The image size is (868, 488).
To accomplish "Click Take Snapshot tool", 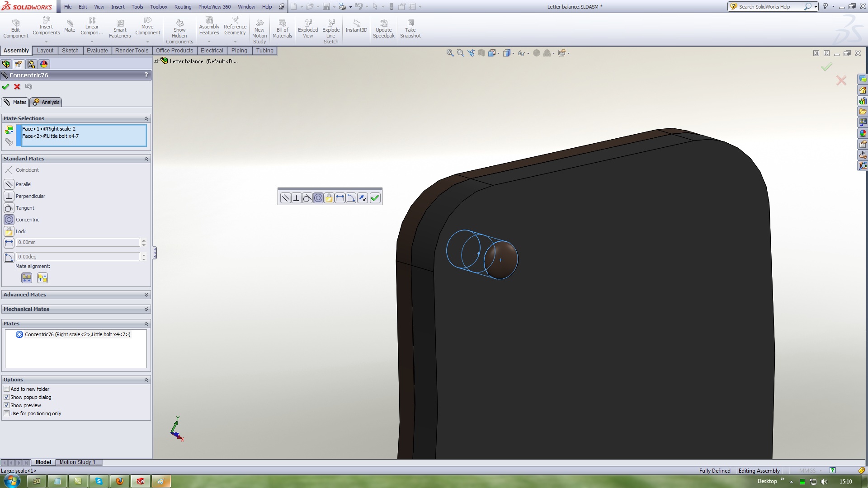I will click(x=410, y=29).
